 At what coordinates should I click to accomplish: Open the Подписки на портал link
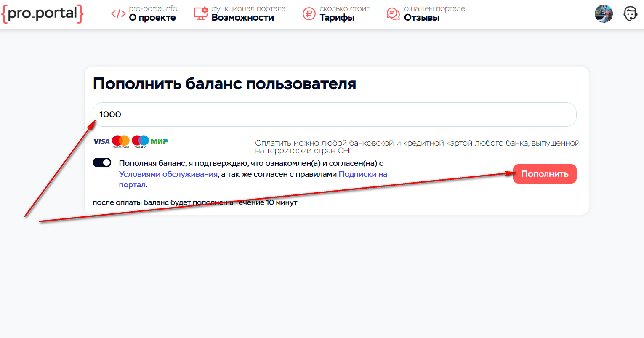coord(362,174)
